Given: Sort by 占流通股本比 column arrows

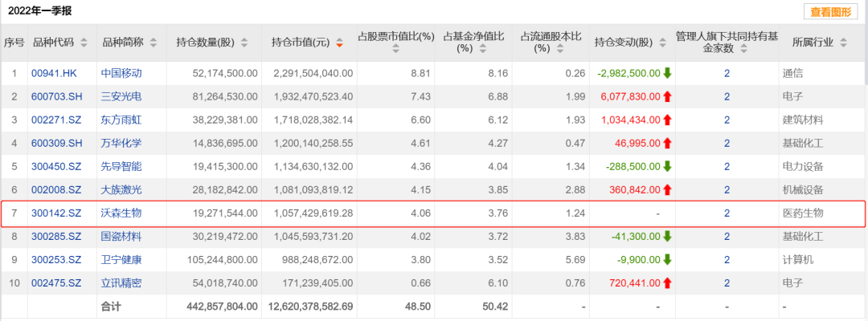Looking at the screenshot, I should click(560, 49).
